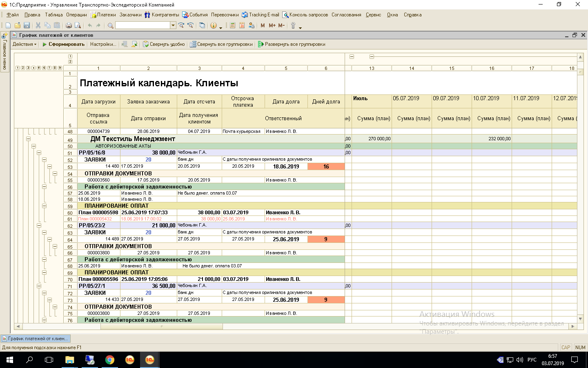The width and height of the screenshot is (588, 368).
Task: Click the print preview icon
Action: coord(78,25)
